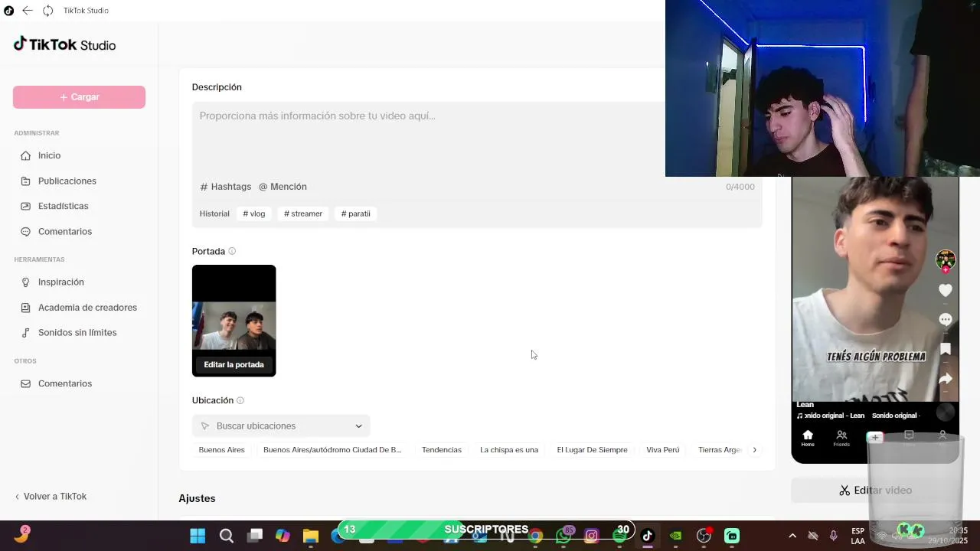Open the Windows Start menu
Image resolution: width=980 pixels, height=551 pixels.
(x=198, y=536)
